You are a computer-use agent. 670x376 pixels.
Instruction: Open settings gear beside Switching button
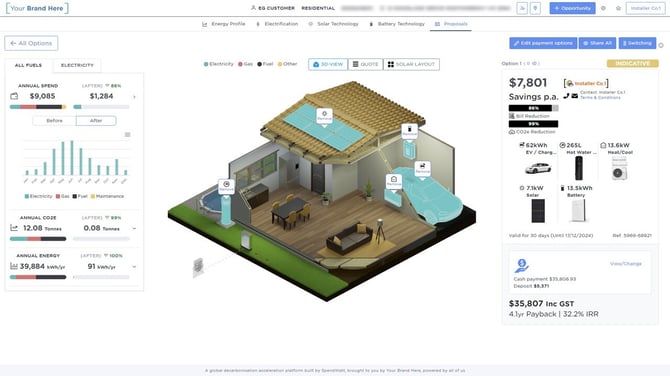point(661,45)
